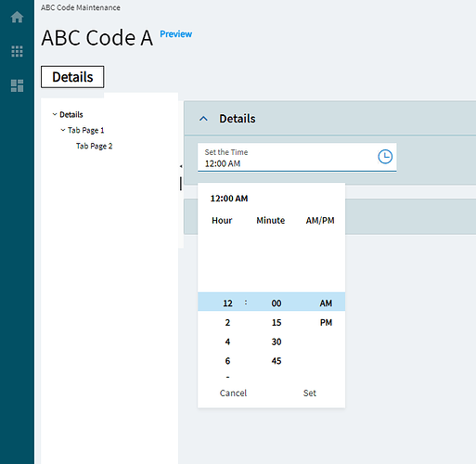The height and width of the screenshot is (464, 476).
Task: Click the panel splitter collapse arrow
Action: [x=181, y=166]
